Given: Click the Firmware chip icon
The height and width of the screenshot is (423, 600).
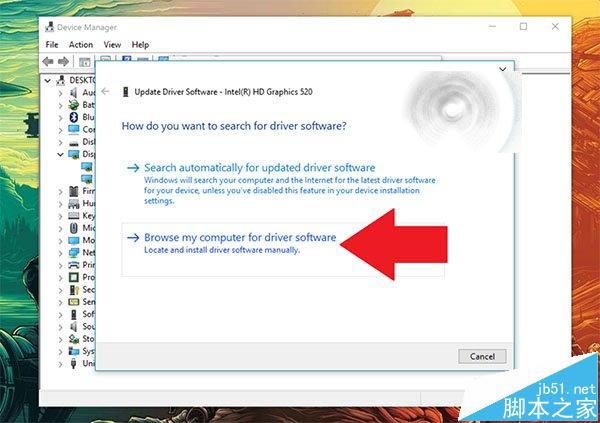Looking at the screenshot, I should (x=73, y=191).
